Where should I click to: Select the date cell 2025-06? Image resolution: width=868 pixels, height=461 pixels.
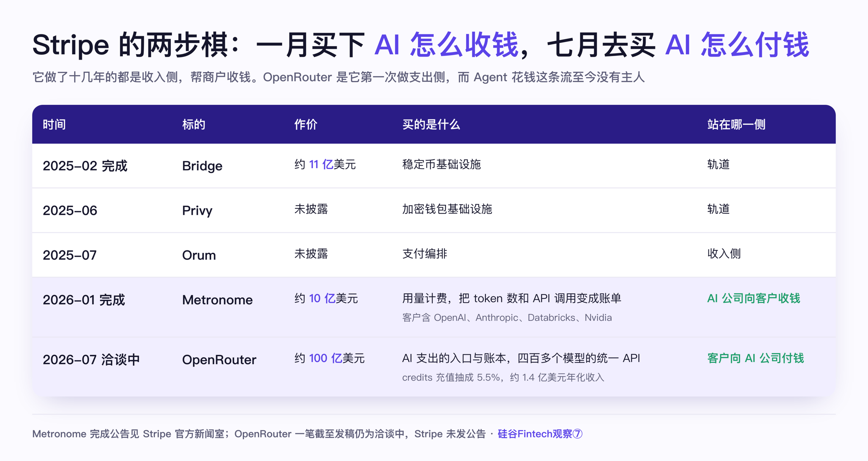point(70,211)
